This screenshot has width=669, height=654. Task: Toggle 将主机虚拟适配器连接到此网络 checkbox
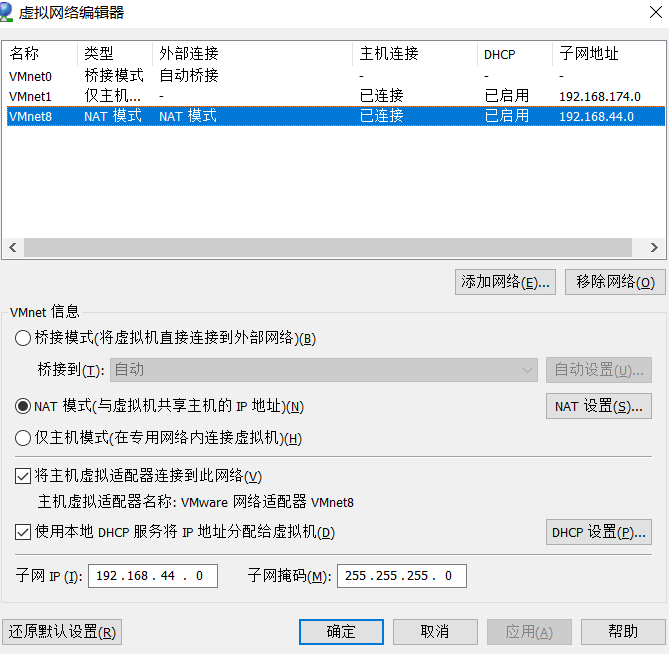(x=23, y=476)
